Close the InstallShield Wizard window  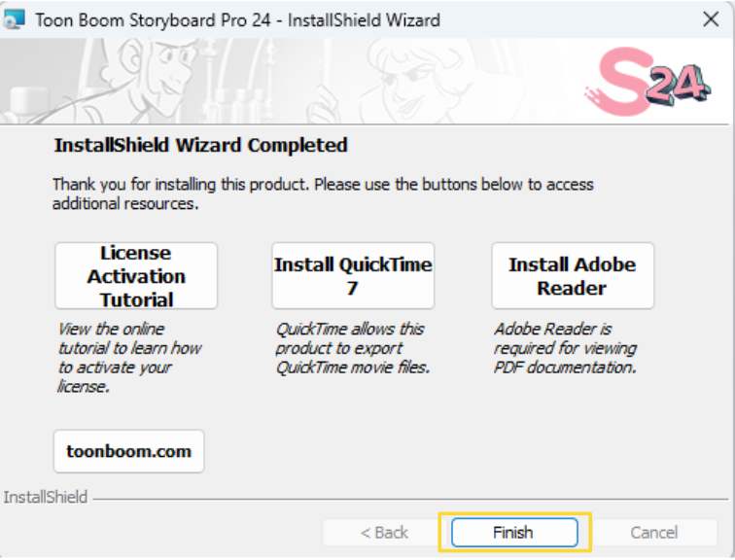(710, 19)
